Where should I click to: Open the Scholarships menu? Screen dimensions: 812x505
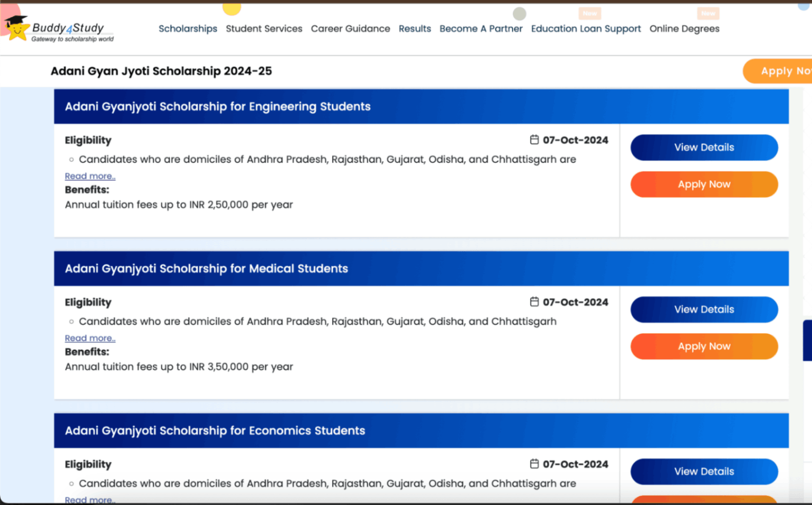click(188, 28)
